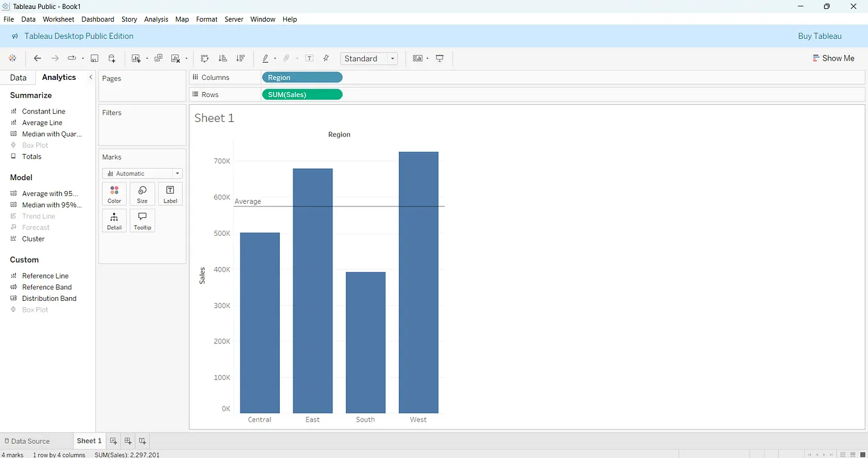Enable the highlight tool in the toolbar
868x458 pixels.
[267, 58]
